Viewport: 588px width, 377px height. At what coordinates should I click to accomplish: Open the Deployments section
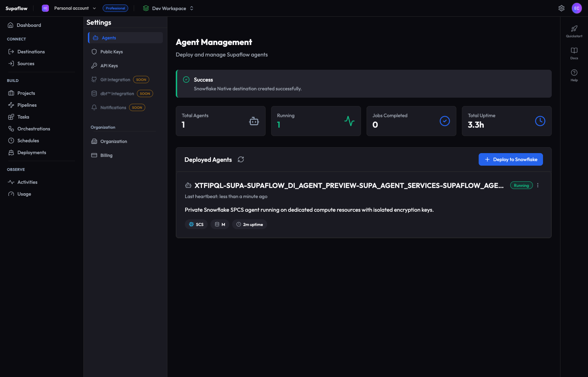(32, 152)
